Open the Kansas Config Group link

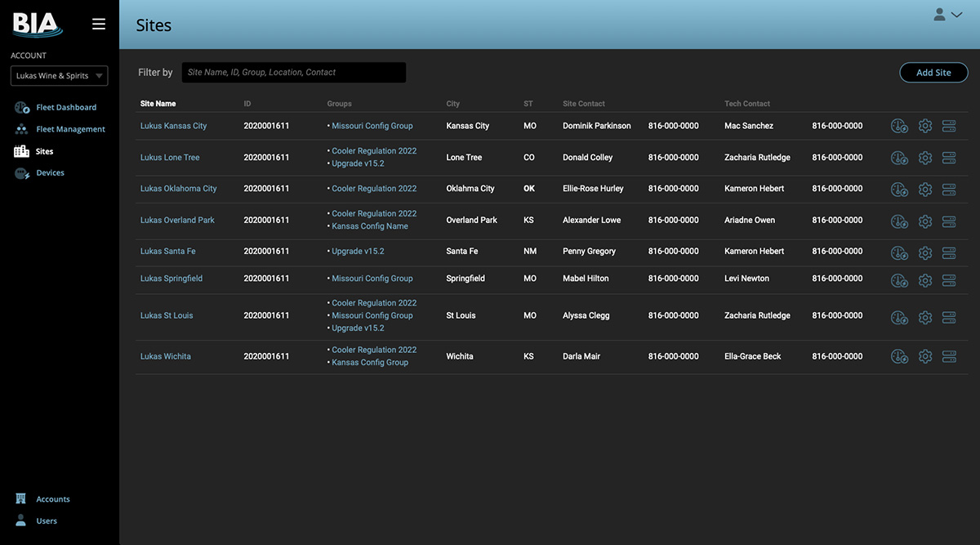pos(370,363)
